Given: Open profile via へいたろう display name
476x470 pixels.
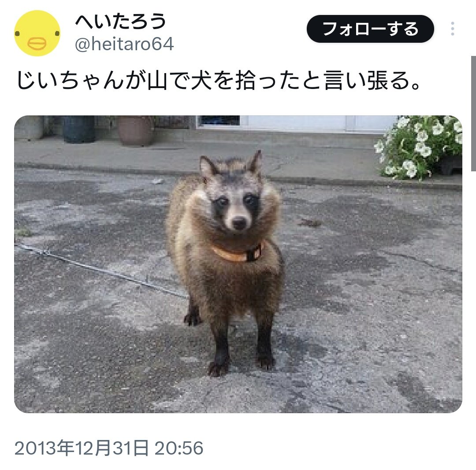Looking at the screenshot, I should tap(120, 22).
